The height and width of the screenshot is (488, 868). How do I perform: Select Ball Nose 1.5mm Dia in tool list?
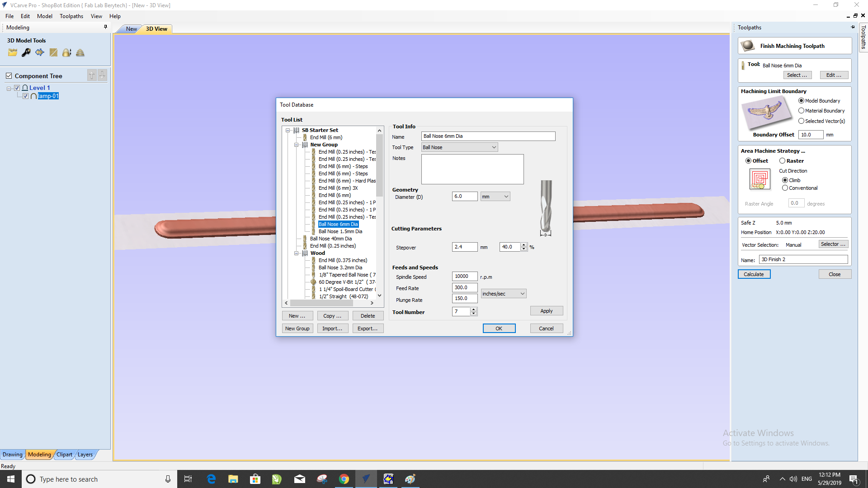coord(340,231)
